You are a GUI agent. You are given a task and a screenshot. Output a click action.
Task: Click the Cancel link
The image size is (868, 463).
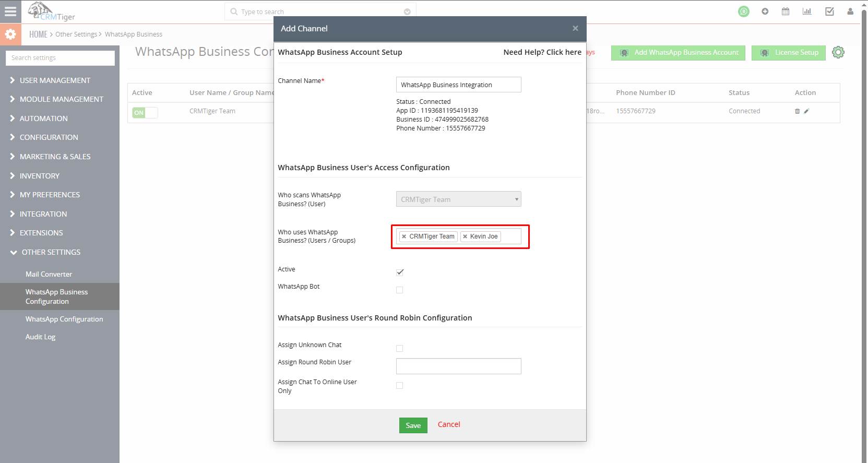[x=449, y=424]
